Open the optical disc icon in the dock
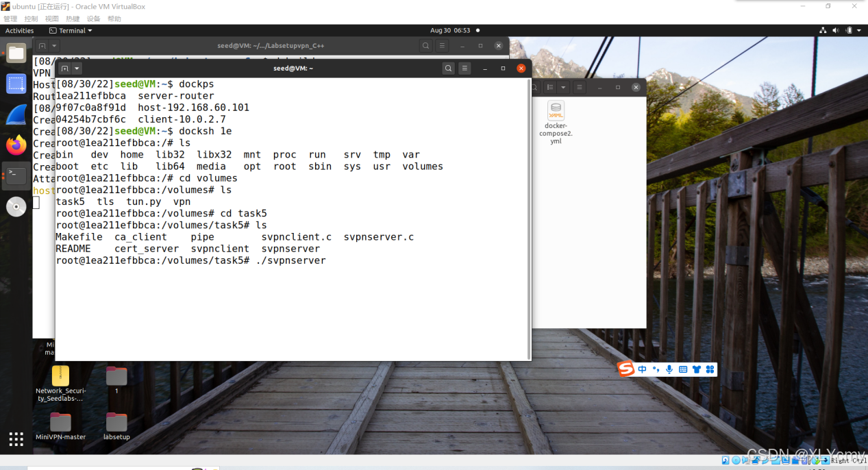The height and width of the screenshot is (470, 868). (16, 206)
